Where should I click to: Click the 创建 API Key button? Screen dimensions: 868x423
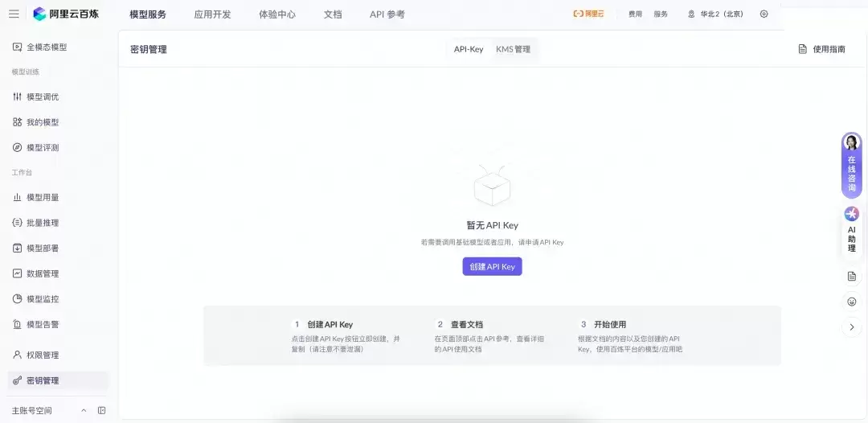point(492,266)
